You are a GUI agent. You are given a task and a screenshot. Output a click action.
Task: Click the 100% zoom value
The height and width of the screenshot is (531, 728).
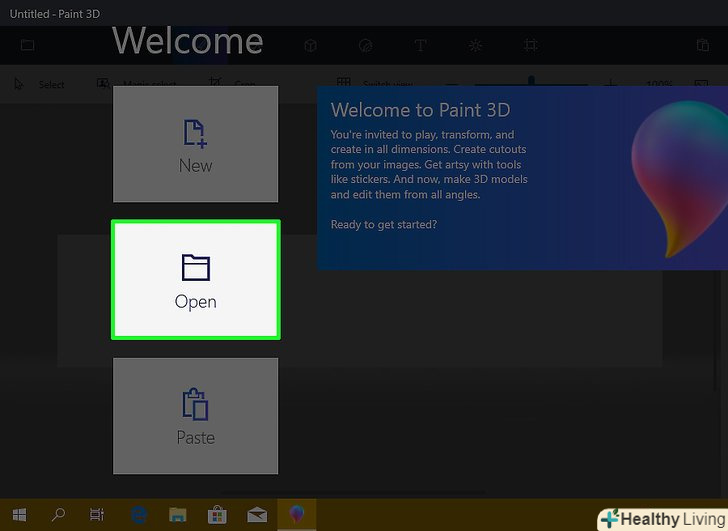(659, 84)
